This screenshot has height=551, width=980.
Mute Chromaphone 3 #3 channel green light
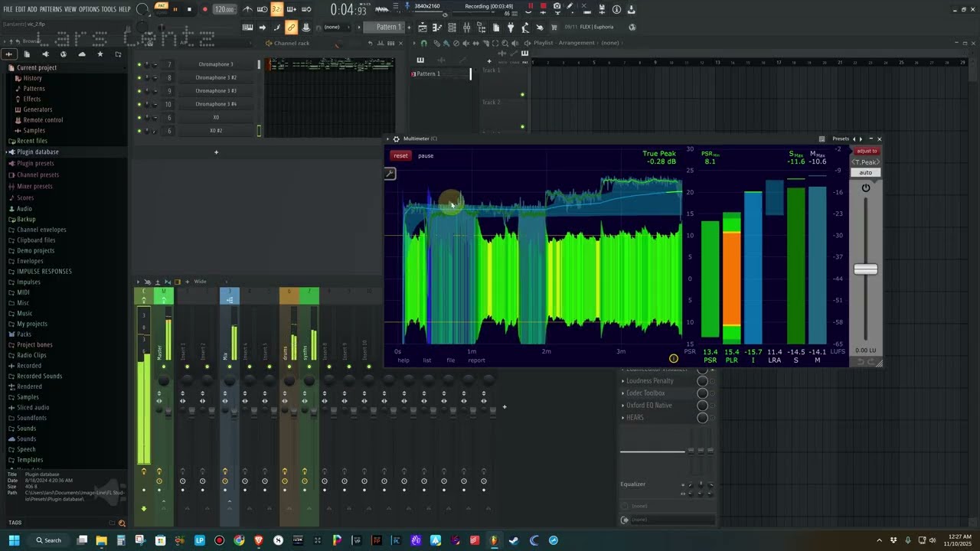pyautogui.click(x=139, y=90)
